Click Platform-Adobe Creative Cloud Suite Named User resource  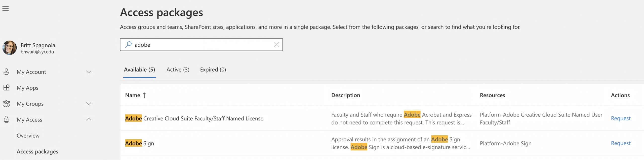pyautogui.click(x=541, y=118)
